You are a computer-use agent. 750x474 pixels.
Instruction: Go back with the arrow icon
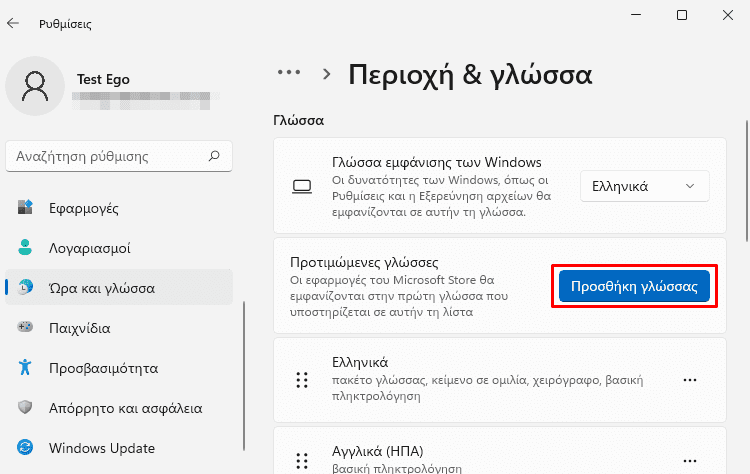pyautogui.click(x=13, y=23)
